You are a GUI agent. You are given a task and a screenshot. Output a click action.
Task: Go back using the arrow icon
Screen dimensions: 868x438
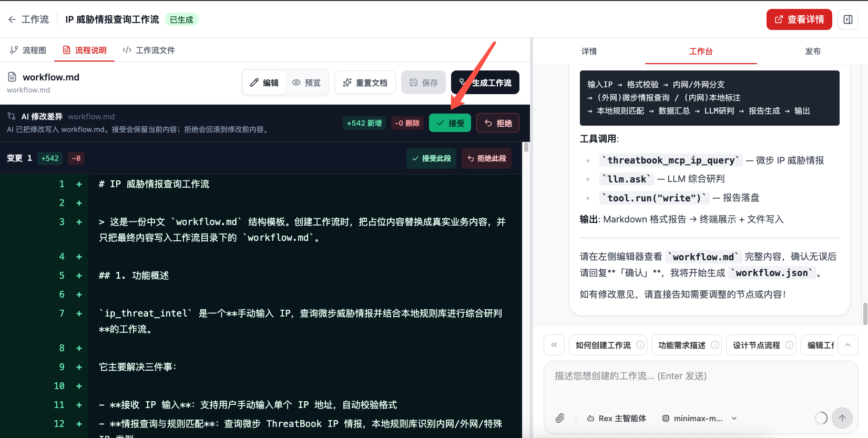(x=12, y=19)
